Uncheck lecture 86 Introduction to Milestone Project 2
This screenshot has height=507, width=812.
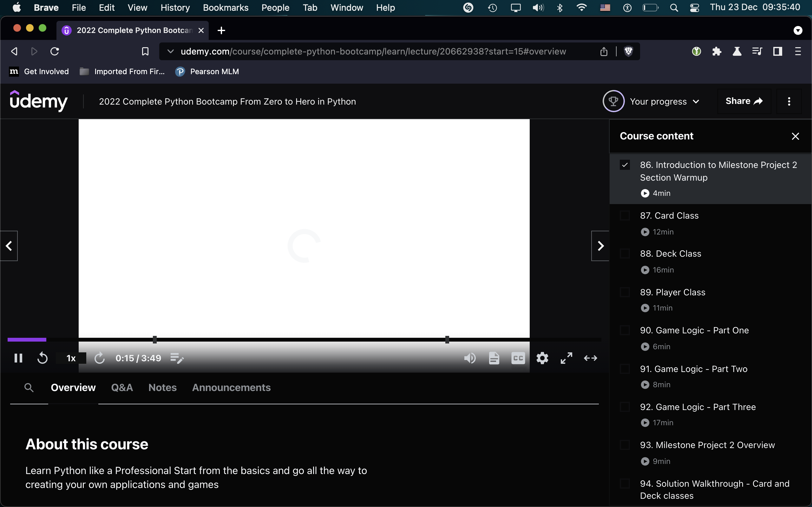click(625, 165)
